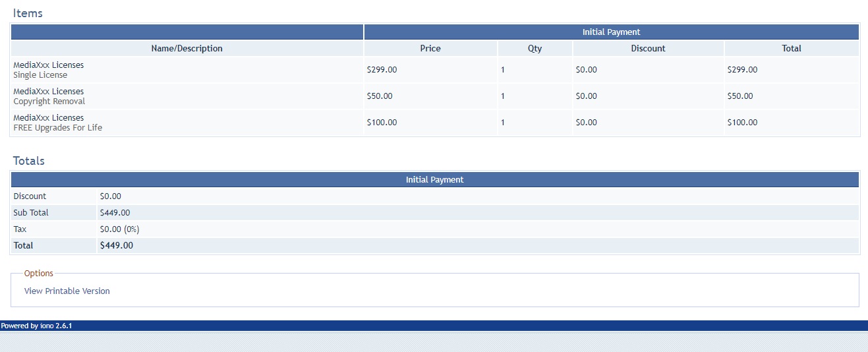Click the bold Total $449.00 value
This screenshot has width=868, height=352.
pos(117,245)
